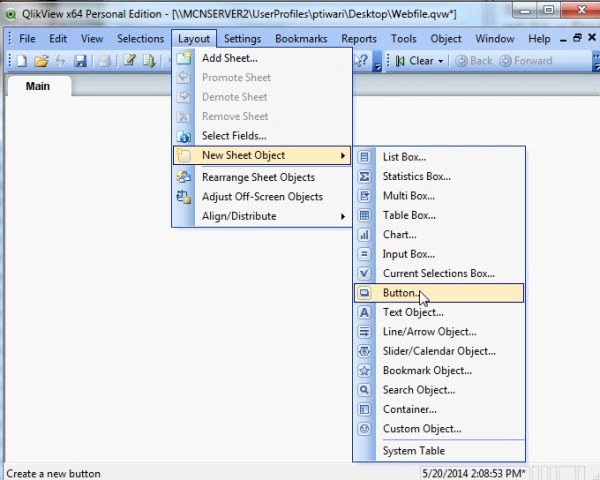Open the Settings menu

click(242, 39)
